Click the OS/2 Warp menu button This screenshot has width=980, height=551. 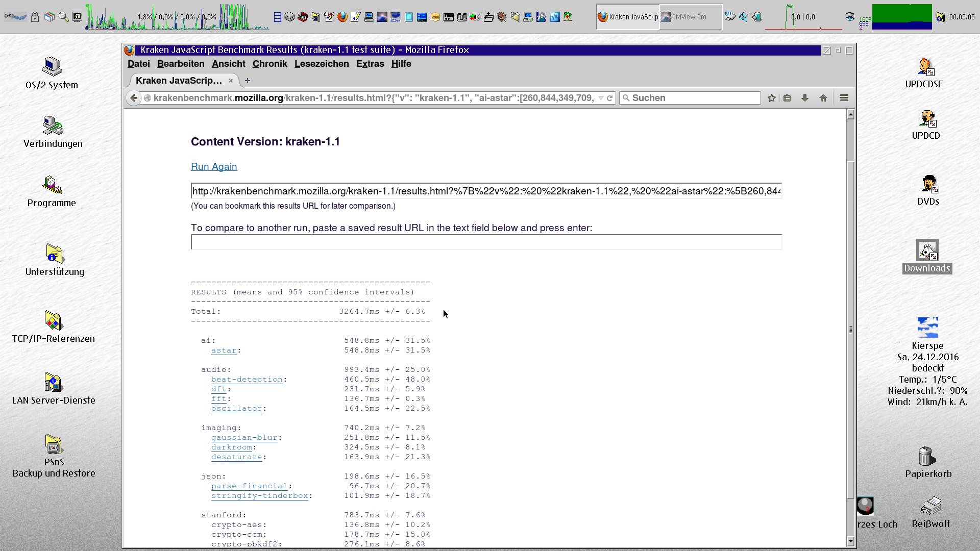(15, 17)
